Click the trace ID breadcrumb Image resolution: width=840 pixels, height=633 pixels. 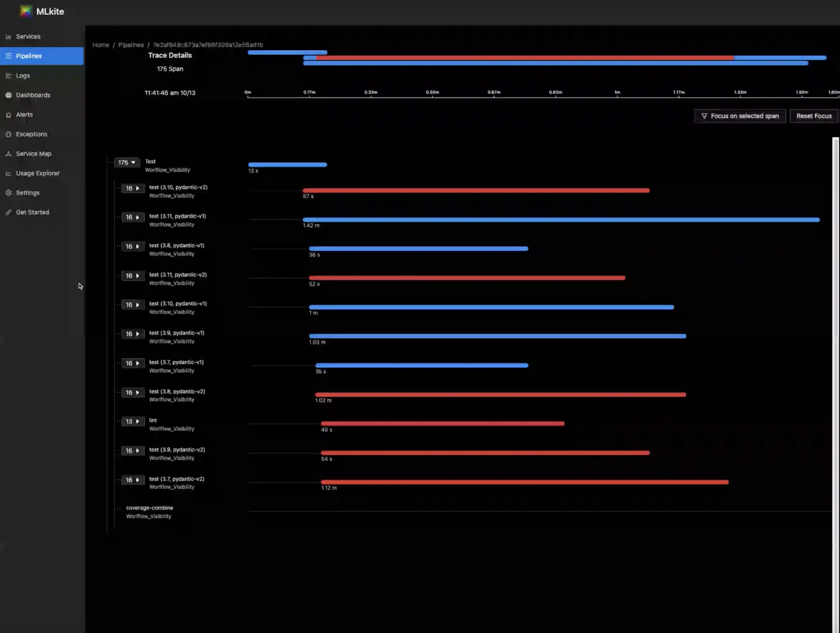[x=208, y=45]
